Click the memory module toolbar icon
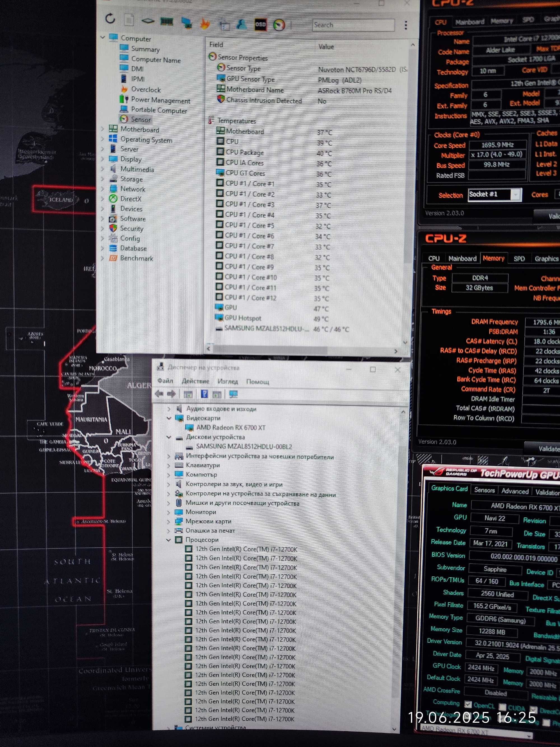560x747 pixels. 166,22
